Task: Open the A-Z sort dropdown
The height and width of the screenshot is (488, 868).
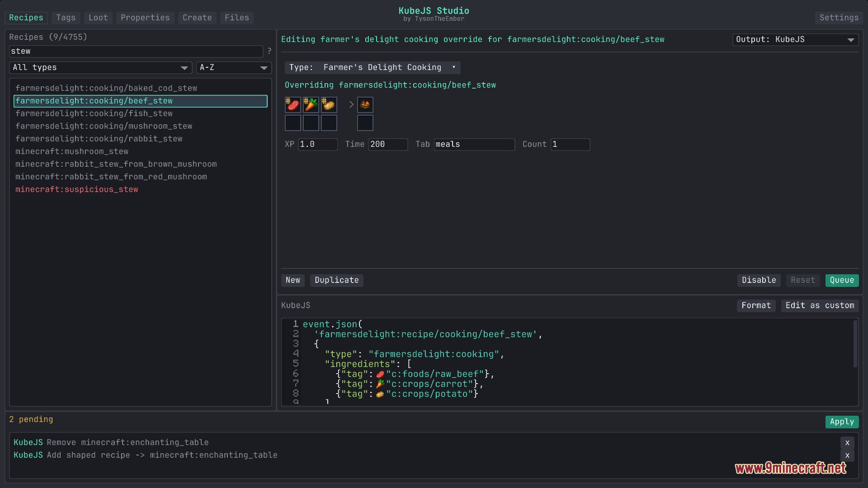Action: (x=234, y=68)
